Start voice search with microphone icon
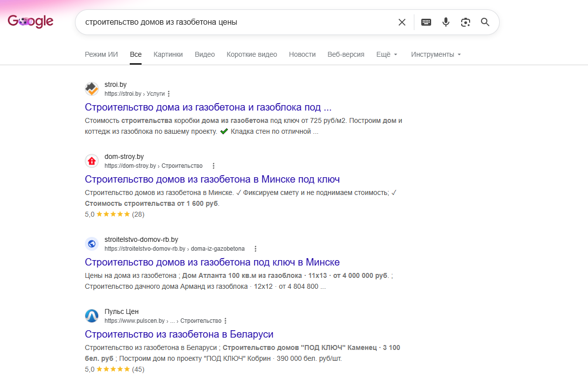The height and width of the screenshot is (384, 588). pos(445,22)
